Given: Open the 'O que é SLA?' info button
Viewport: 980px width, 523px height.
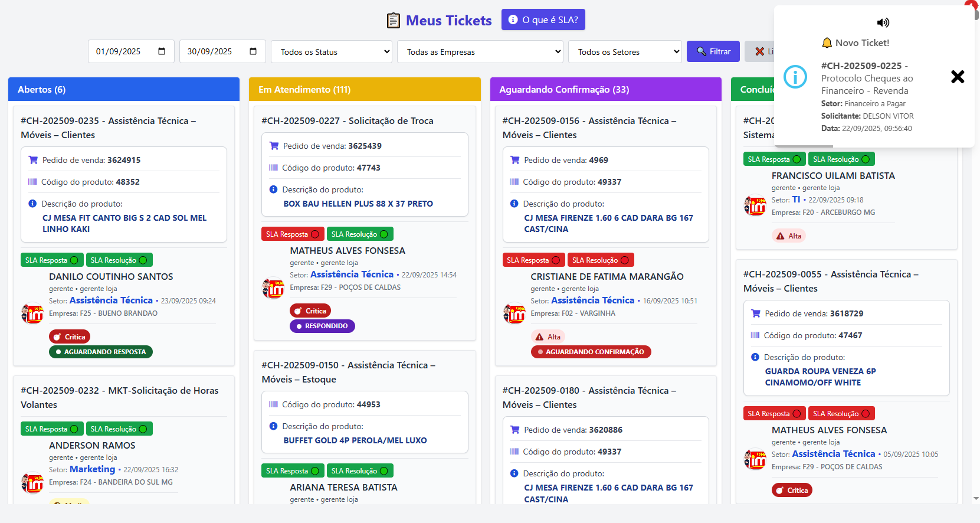Looking at the screenshot, I should click(x=543, y=19).
